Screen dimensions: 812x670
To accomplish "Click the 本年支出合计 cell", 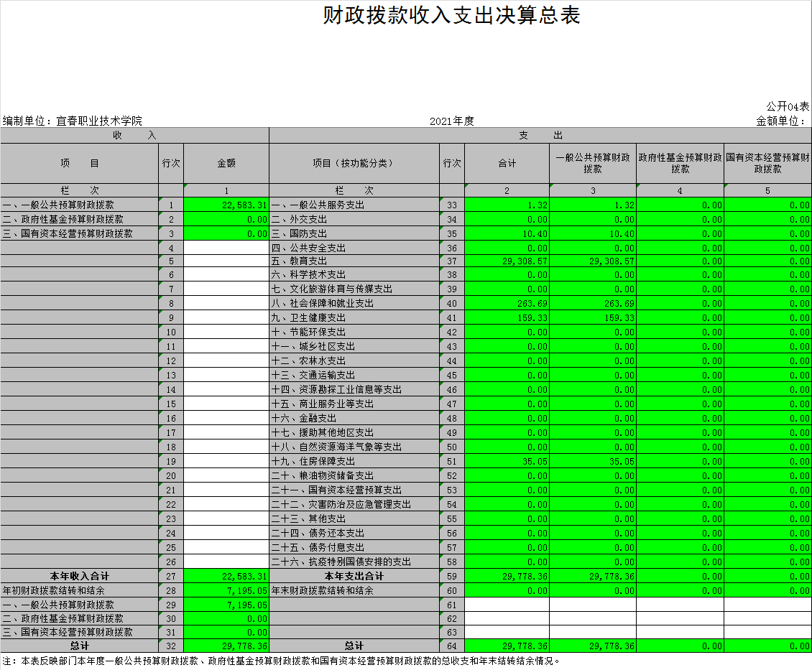I will tap(354, 576).
